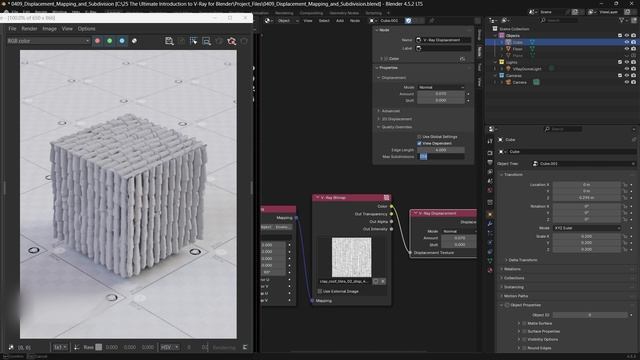Image resolution: width=640 pixels, height=360 pixels.
Task: Open the Options menu in frame buffer
Action: point(87,29)
